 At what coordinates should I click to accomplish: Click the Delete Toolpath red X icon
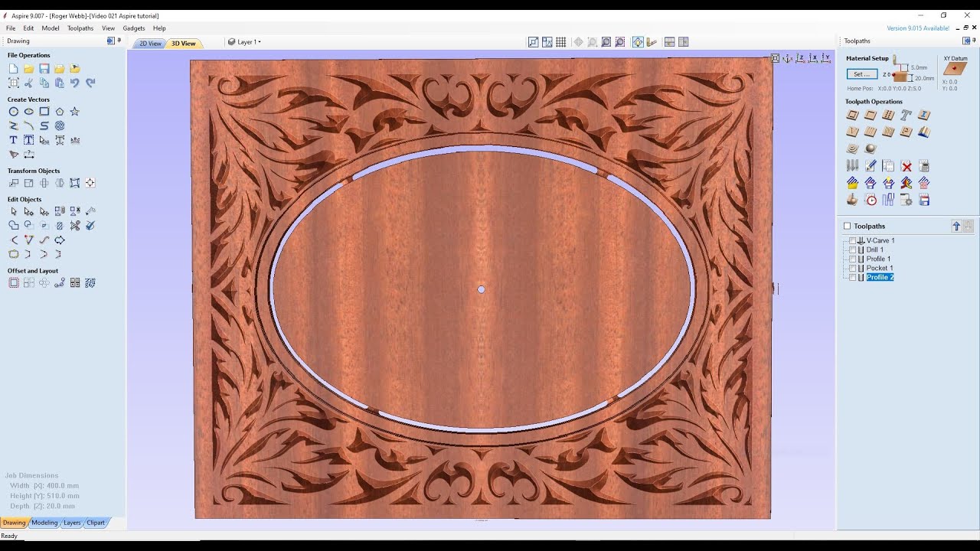pyautogui.click(x=906, y=166)
